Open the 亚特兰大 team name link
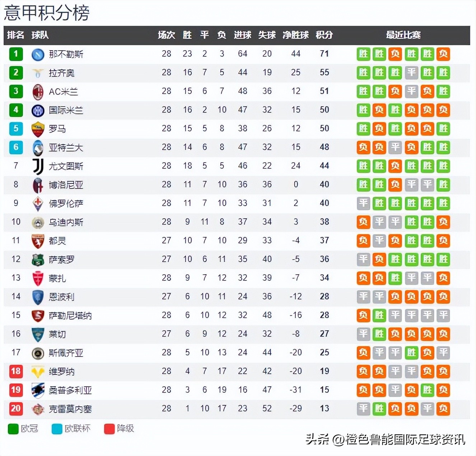 [x=66, y=148]
